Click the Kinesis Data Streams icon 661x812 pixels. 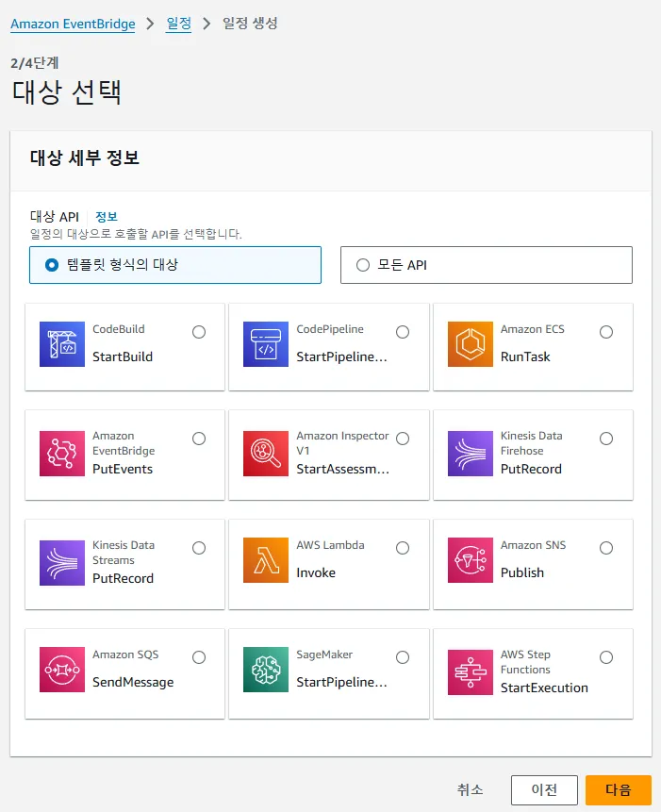[62, 563]
